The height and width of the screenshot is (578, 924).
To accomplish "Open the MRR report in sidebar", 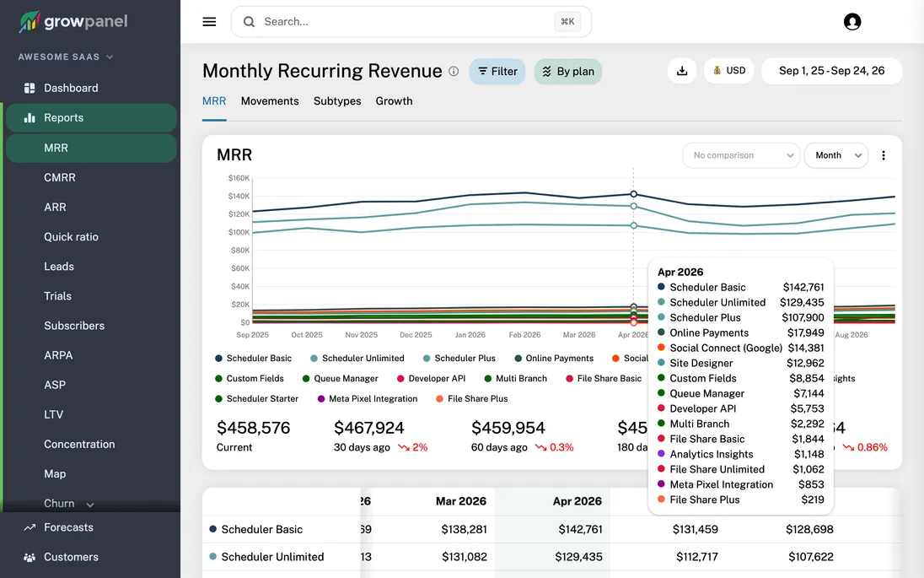I will click(91, 148).
